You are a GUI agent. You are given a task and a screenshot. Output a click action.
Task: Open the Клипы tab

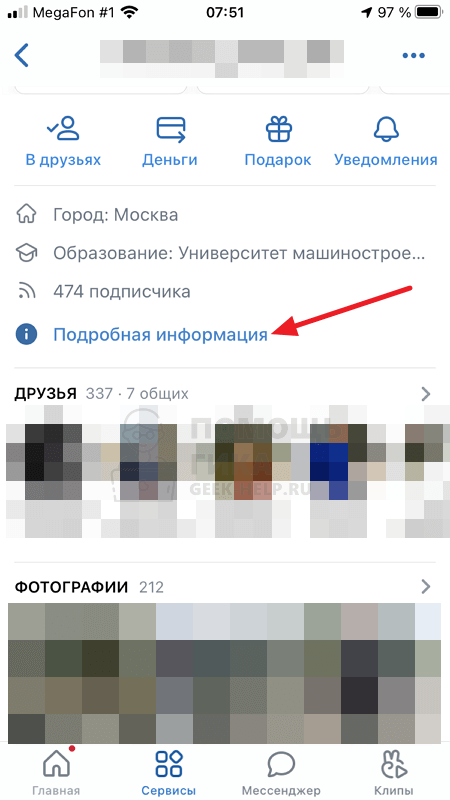click(x=393, y=772)
